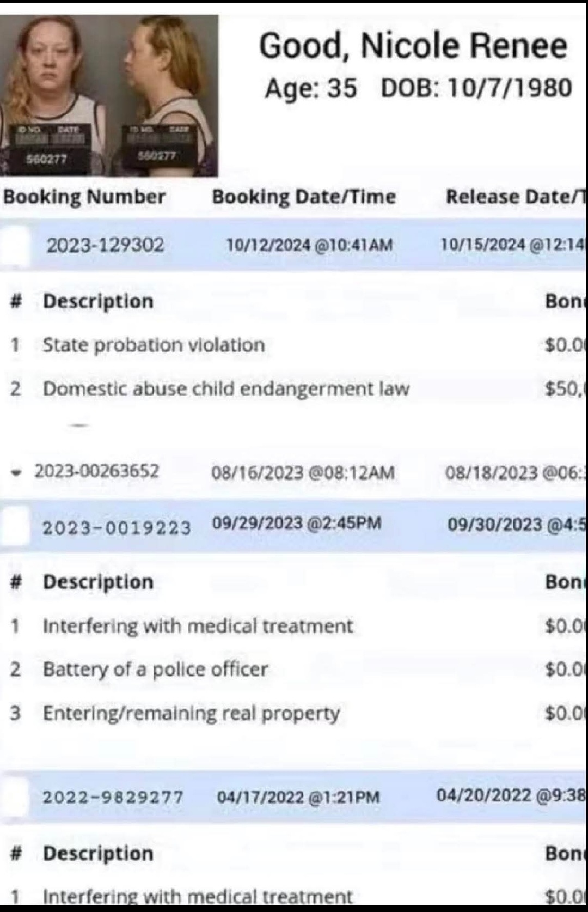Click the "Interfering with medical treatment" charge numbered 1 under booking 2023-0019223
Viewport: 588px width, 912px height.
(x=198, y=626)
